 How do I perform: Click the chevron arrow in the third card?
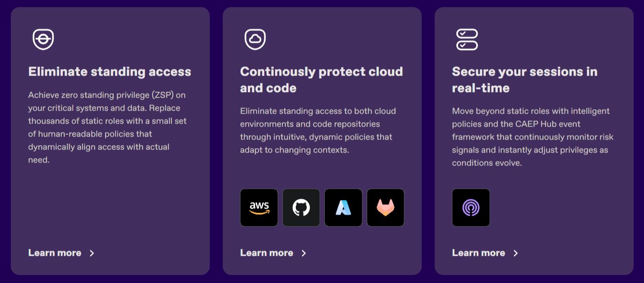(516, 253)
